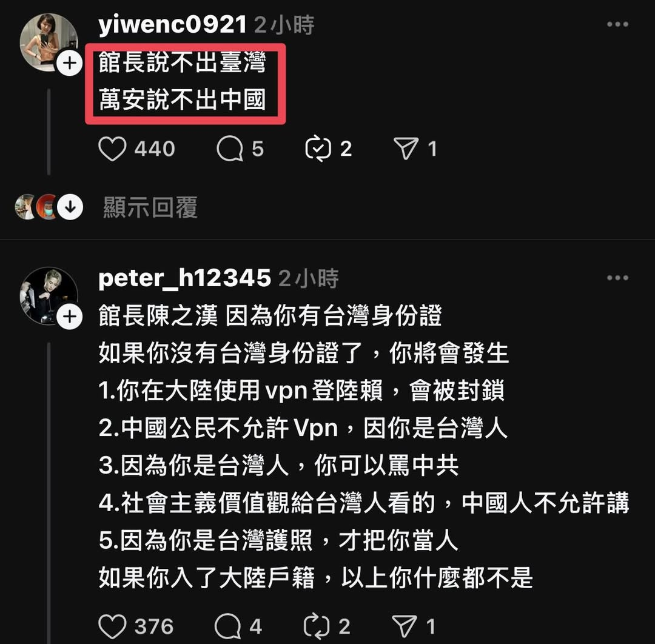Open comments on the peter_h12345 post
Image resolution: width=655 pixels, height=644 pixels.
coord(228,626)
